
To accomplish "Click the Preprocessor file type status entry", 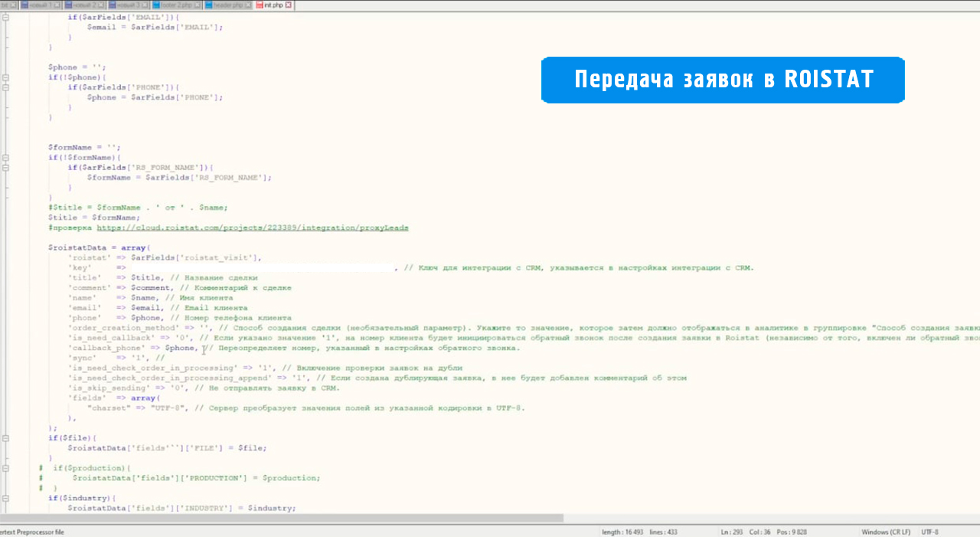I will 32,532.
